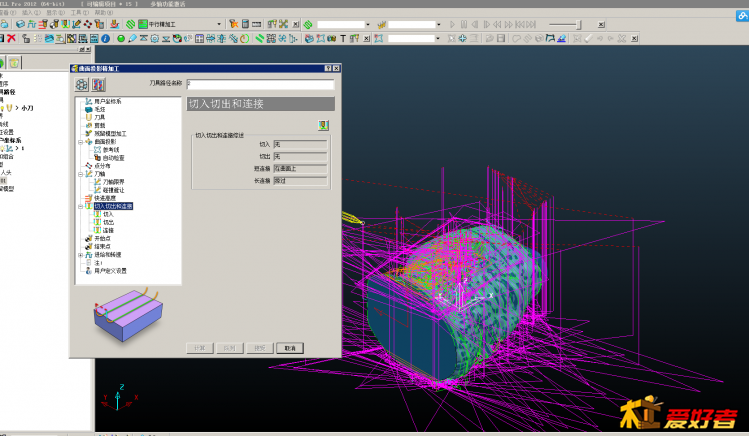The width and height of the screenshot is (749, 436).
Task: Click the 队列 queue button
Action: pyautogui.click(x=230, y=348)
